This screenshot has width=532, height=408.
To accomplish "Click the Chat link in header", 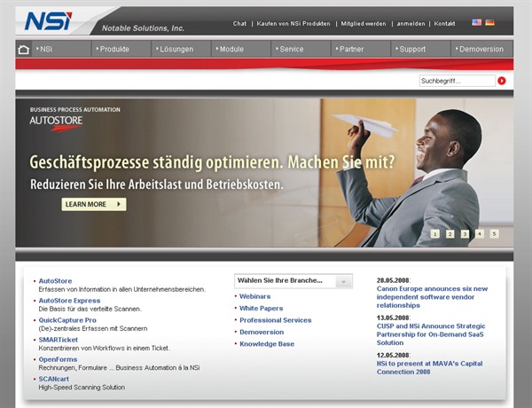I will click(239, 23).
